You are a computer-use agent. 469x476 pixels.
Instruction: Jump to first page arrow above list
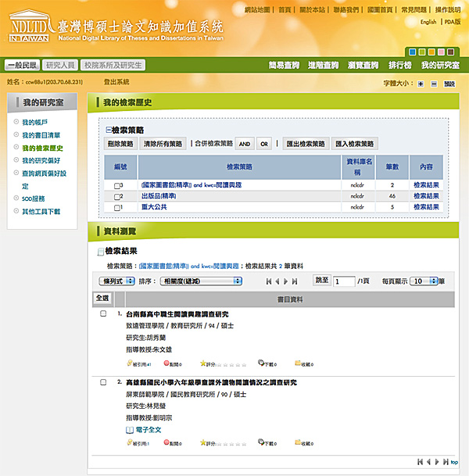coord(268,281)
